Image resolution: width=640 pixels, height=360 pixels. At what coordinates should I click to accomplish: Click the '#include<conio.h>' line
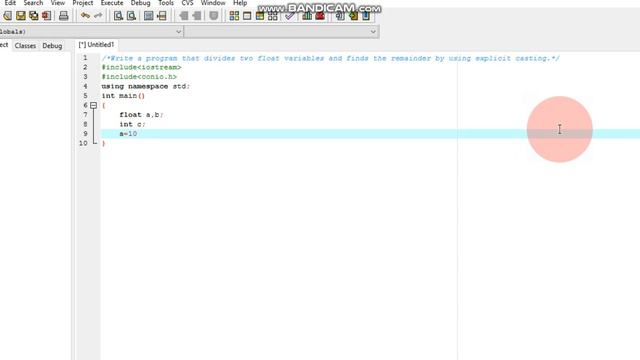[x=139, y=77]
